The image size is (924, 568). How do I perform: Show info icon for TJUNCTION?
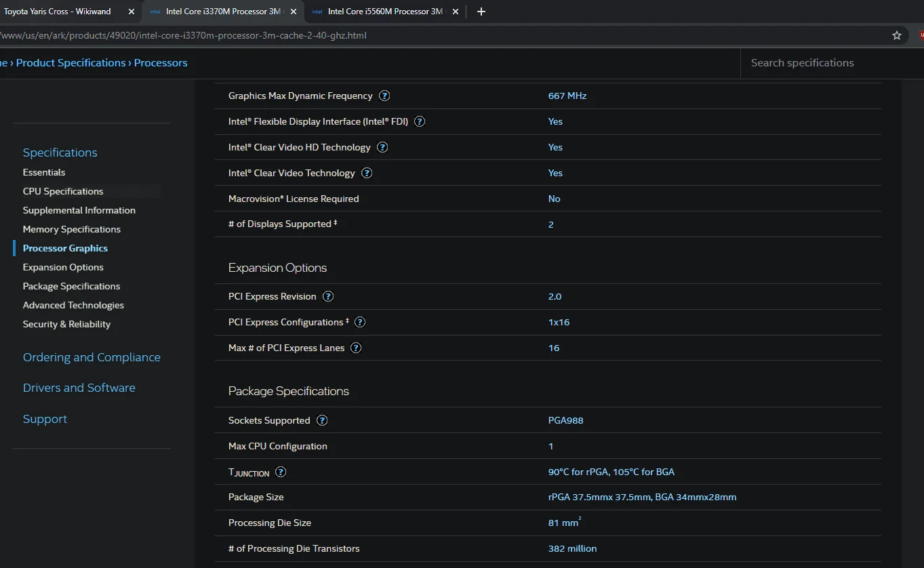tap(281, 472)
